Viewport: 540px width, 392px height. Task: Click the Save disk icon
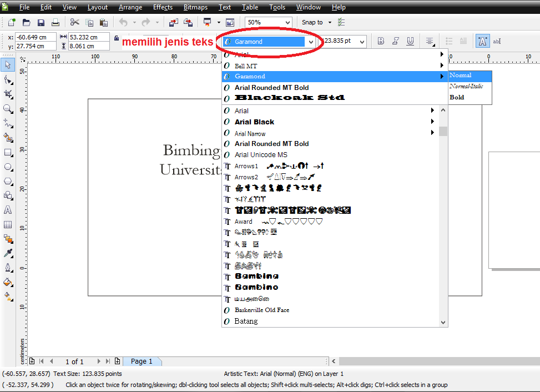[41, 23]
